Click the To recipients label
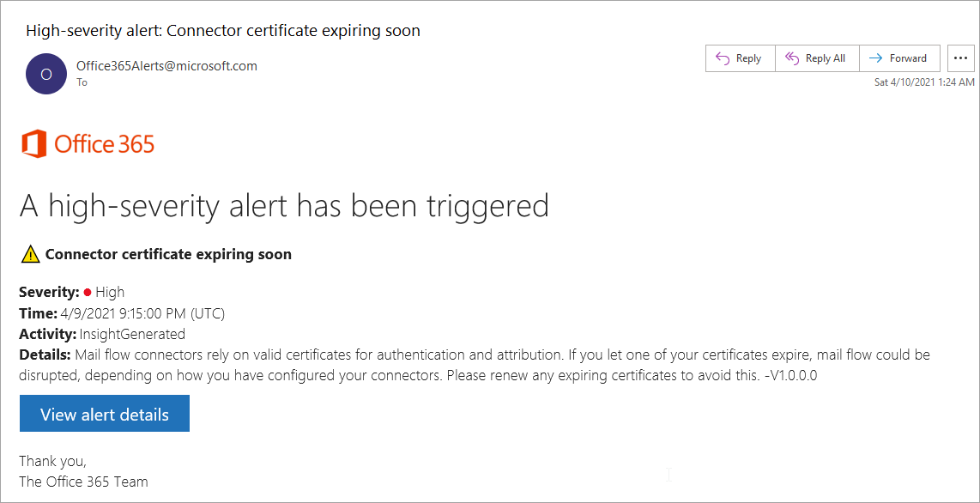Viewport: 980px width, 503px height. tap(82, 82)
